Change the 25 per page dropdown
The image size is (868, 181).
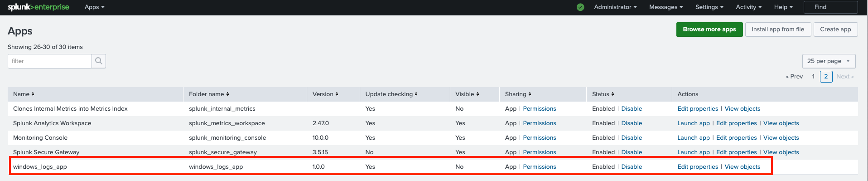point(829,61)
